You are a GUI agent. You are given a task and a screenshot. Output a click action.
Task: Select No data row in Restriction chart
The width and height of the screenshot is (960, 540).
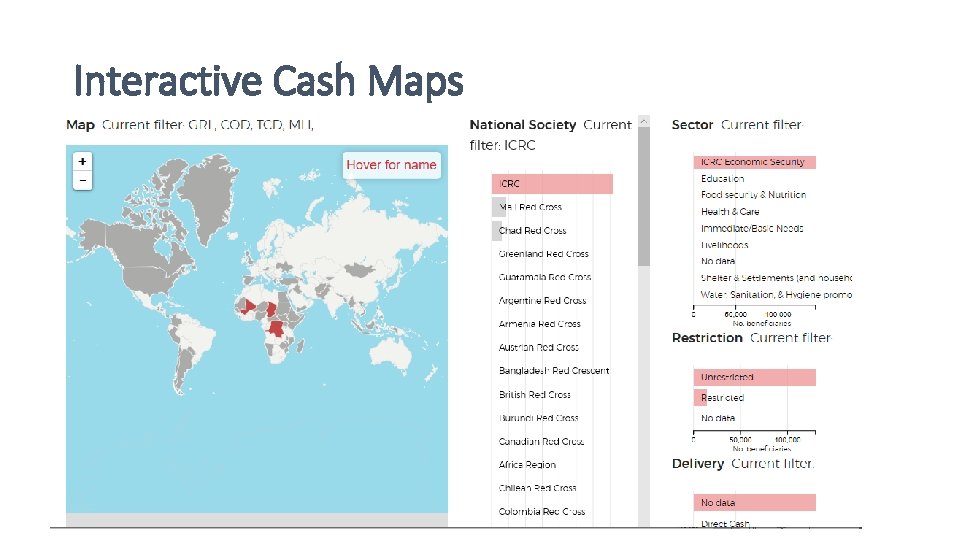(x=718, y=418)
